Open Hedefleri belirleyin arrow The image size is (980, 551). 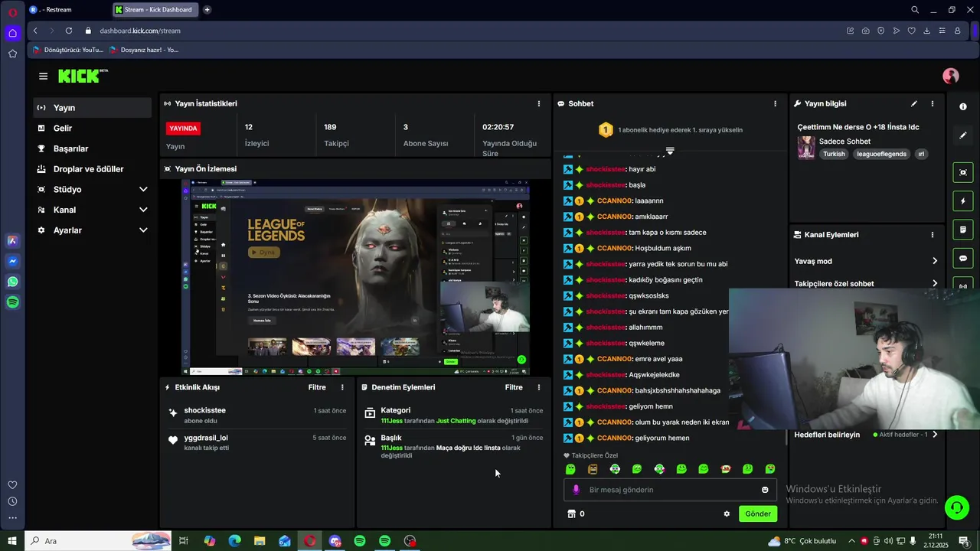click(x=935, y=435)
